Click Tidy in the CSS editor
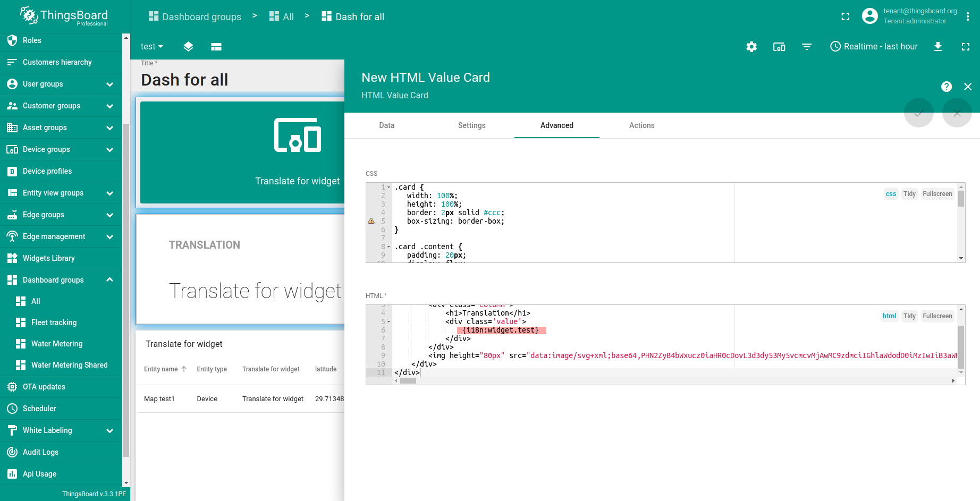 coord(909,194)
